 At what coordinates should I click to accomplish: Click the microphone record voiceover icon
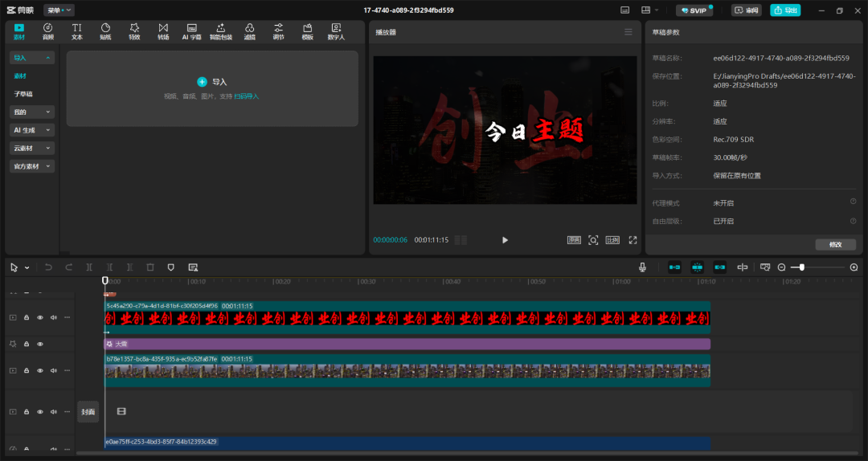(642, 267)
